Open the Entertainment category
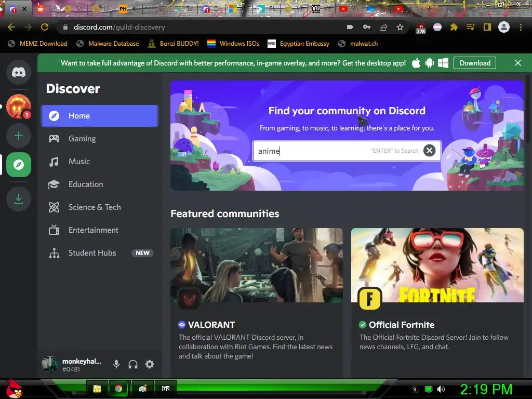 click(x=99, y=230)
